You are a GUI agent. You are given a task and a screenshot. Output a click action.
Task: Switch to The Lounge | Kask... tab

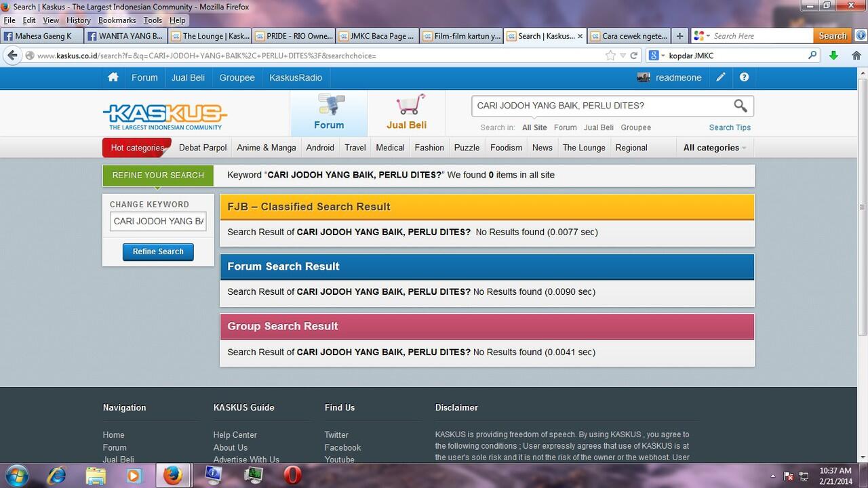[210, 36]
